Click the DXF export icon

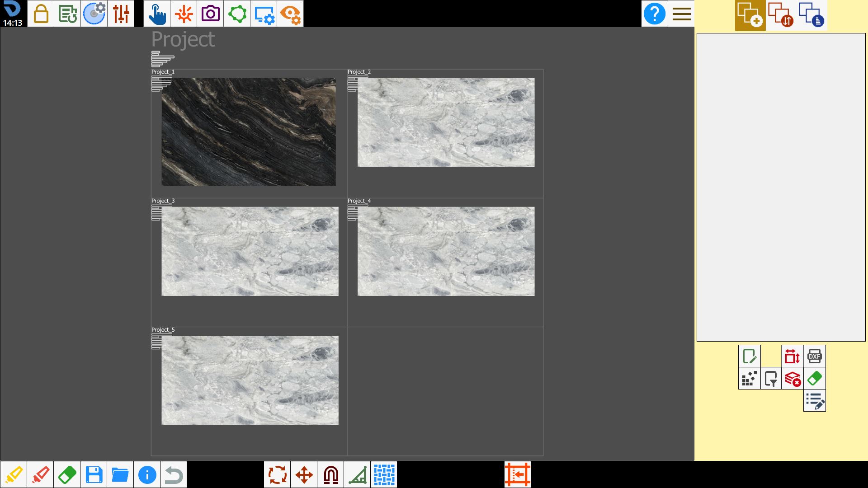[x=814, y=356]
